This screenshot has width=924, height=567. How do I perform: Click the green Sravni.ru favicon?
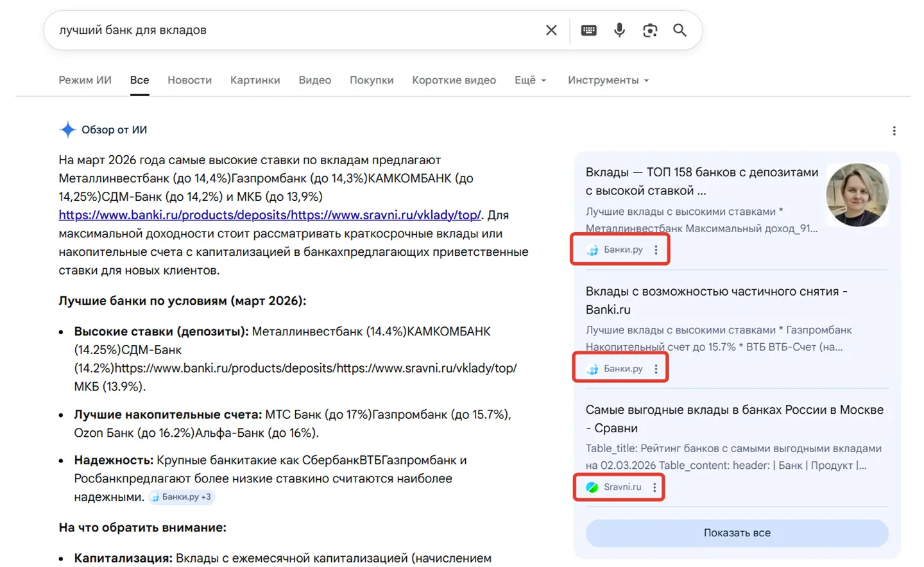click(592, 487)
